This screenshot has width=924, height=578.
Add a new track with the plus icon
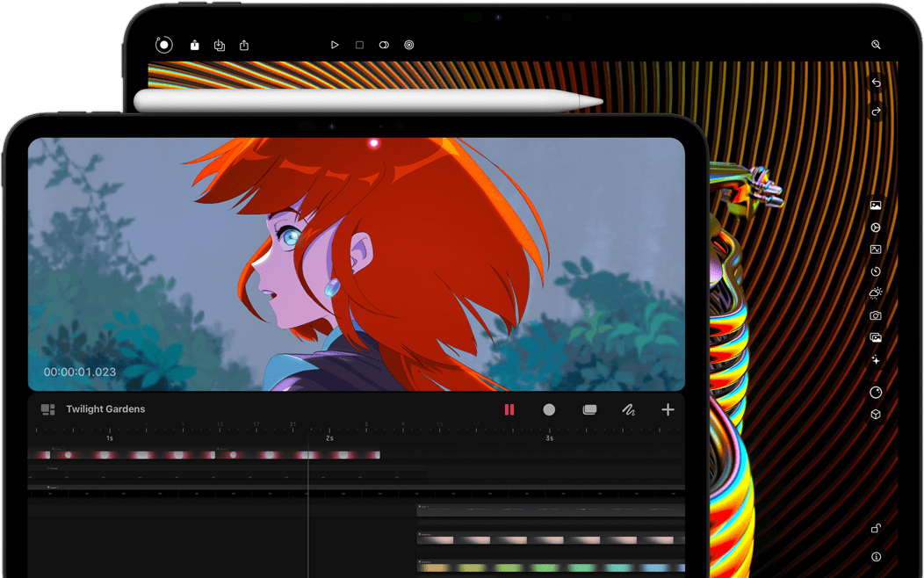[668, 409]
